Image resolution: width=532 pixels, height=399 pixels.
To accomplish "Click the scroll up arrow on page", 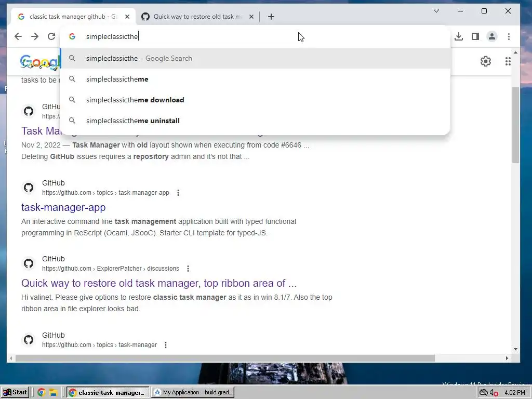I will [516, 52].
